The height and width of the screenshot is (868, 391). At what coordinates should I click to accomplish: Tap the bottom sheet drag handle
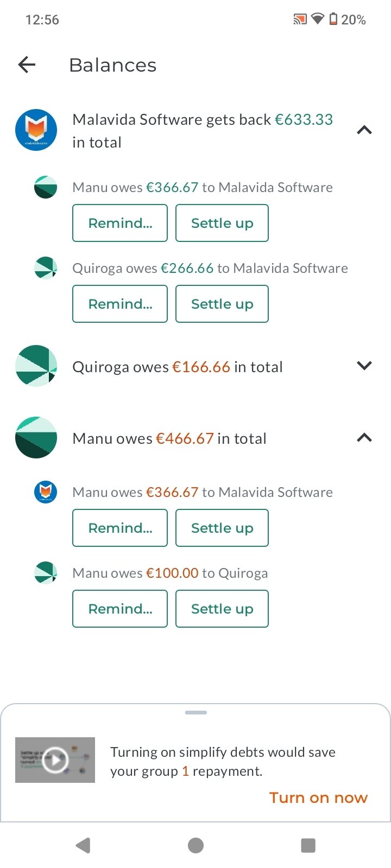tap(195, 712)
